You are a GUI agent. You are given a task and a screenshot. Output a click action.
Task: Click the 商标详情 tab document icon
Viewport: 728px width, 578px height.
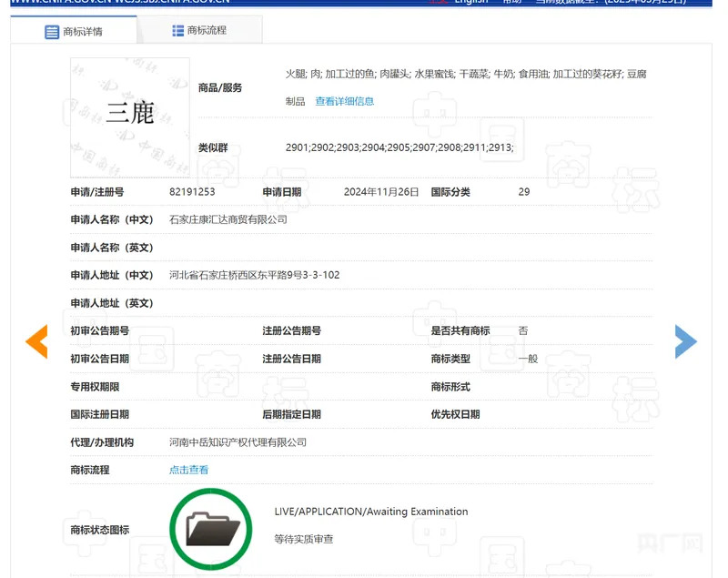click(x=52, y=32)
